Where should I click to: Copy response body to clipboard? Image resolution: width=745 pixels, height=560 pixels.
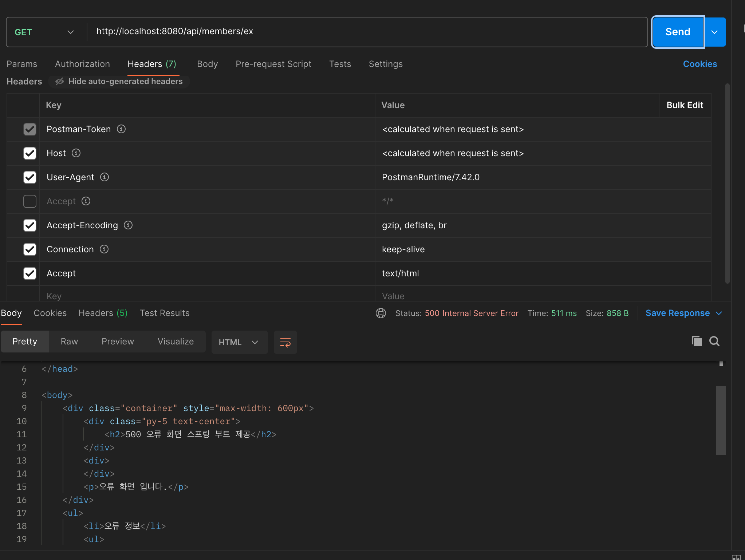(x=697, y=341)
